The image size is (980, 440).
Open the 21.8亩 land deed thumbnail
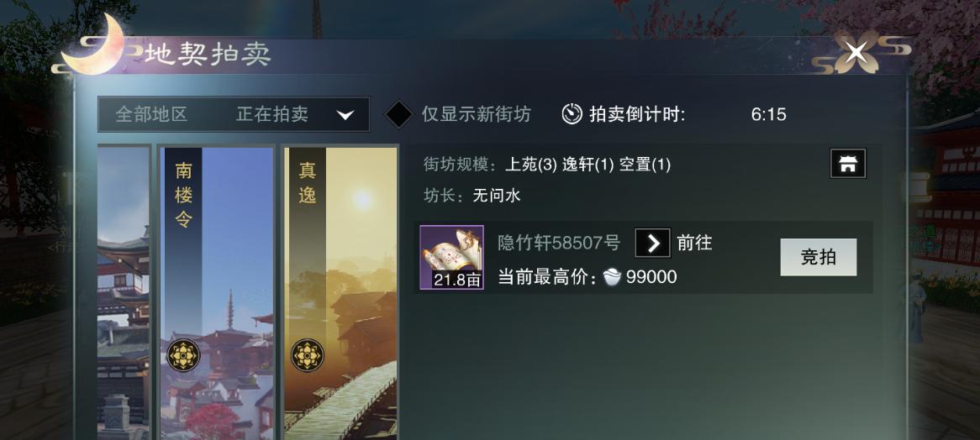pyautogui.click(x=451, y=257)
